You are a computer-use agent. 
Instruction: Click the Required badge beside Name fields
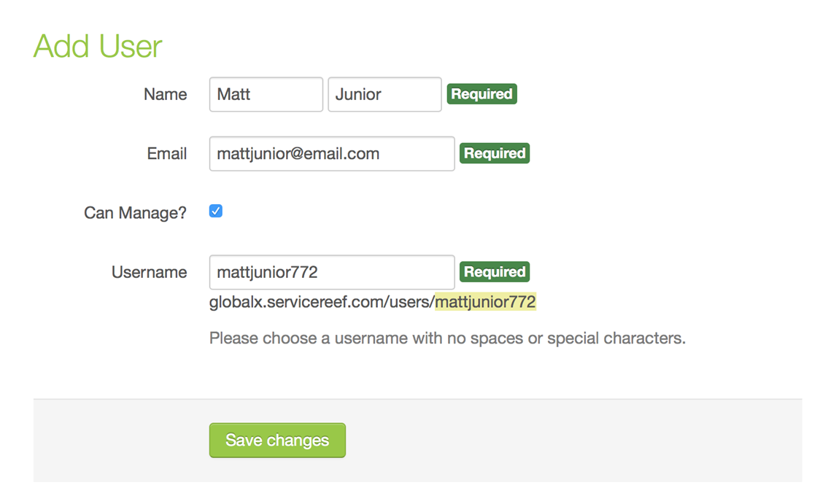click(481, 94)
